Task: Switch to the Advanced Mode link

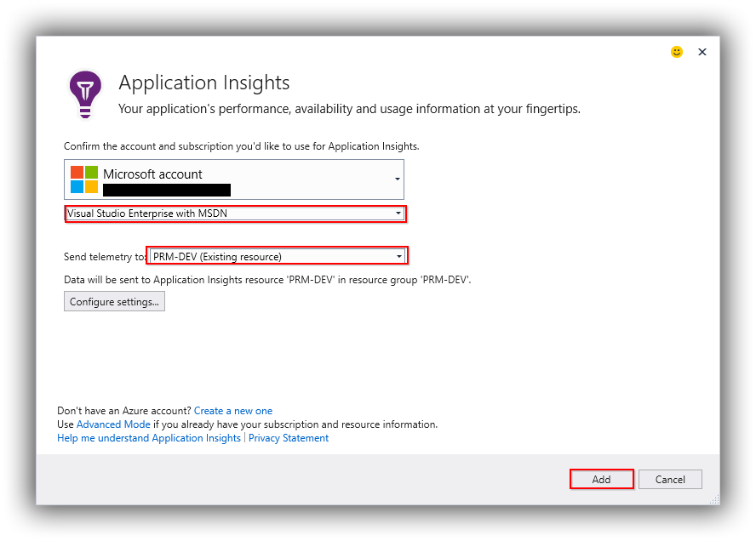Action: pyautogui.click(x=113, y=424)
